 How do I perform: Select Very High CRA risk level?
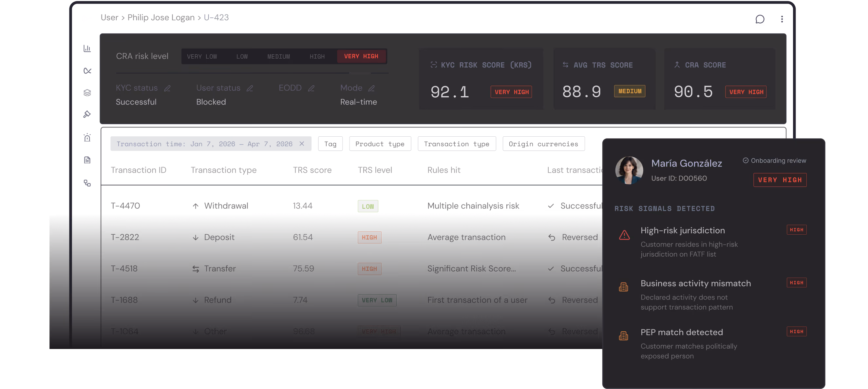361,56
